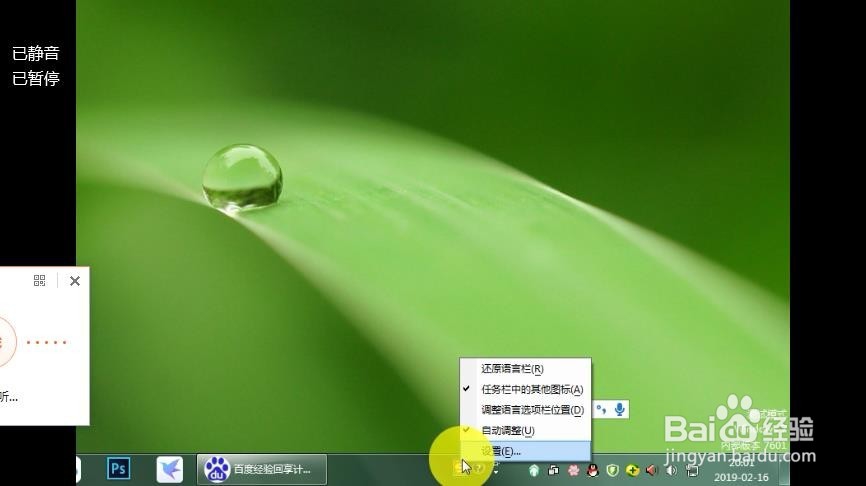Click the overlapping windows tray icon
The height and width of the screenshot is (486, 866).
pyautogui.click(x=553, y=471)
